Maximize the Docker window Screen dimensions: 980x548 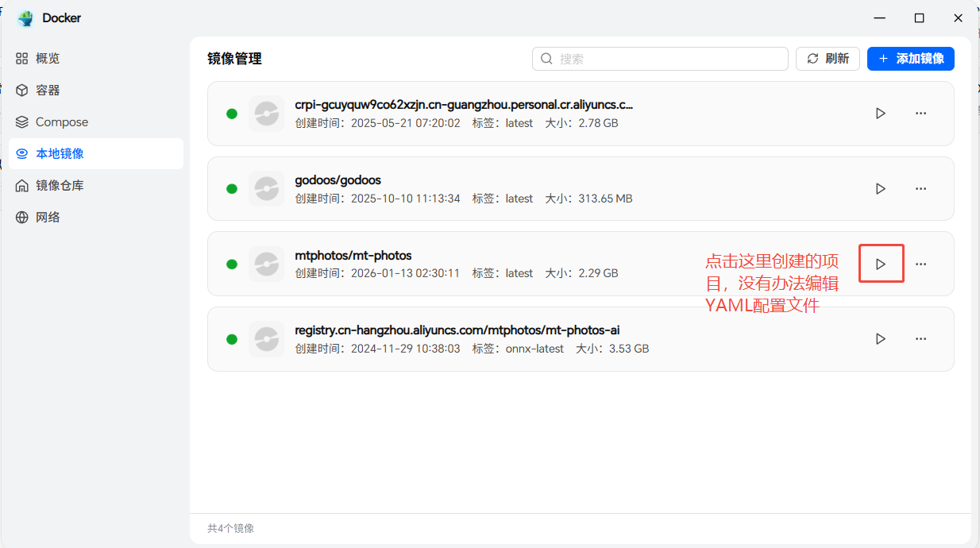[x=919, y=17]
